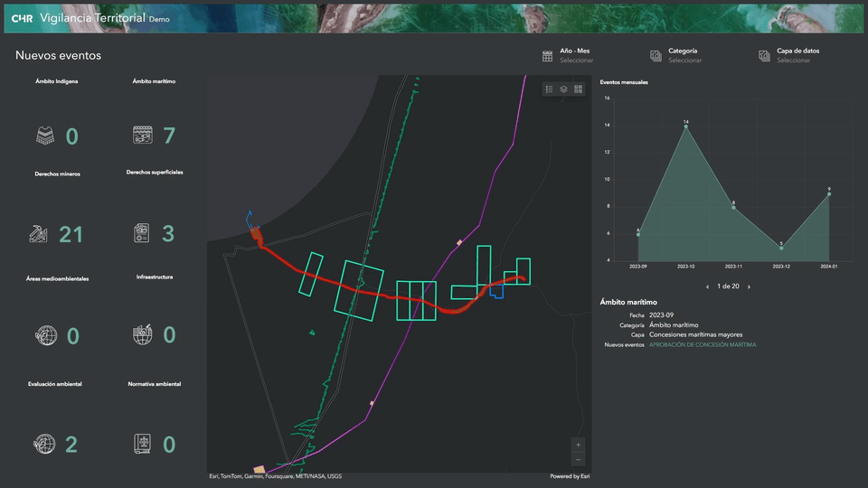Go to next event record

click(x=749, y=286)
